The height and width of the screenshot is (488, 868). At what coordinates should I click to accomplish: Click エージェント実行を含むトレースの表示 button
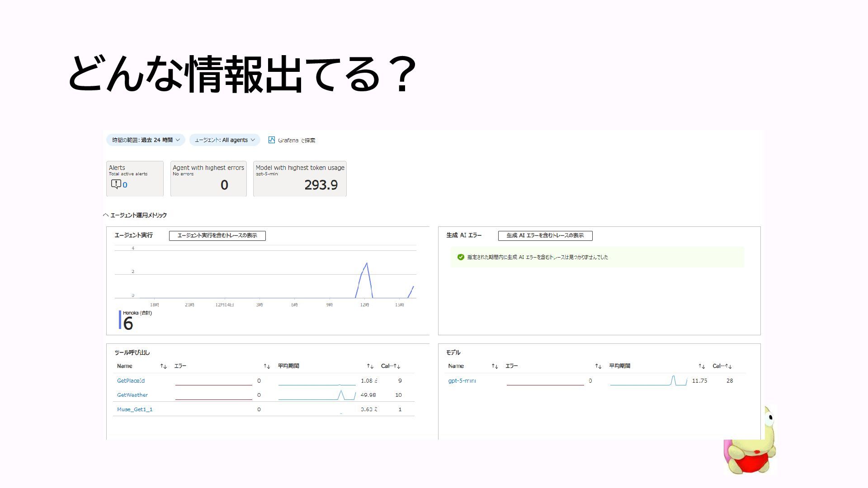point(217,235)
